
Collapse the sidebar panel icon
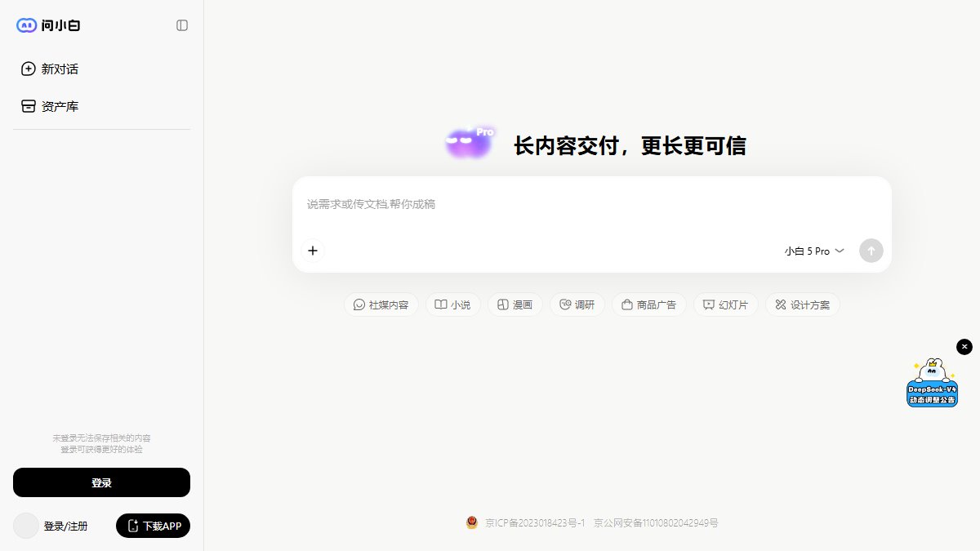pyautogui.click(x=182, y=25)
